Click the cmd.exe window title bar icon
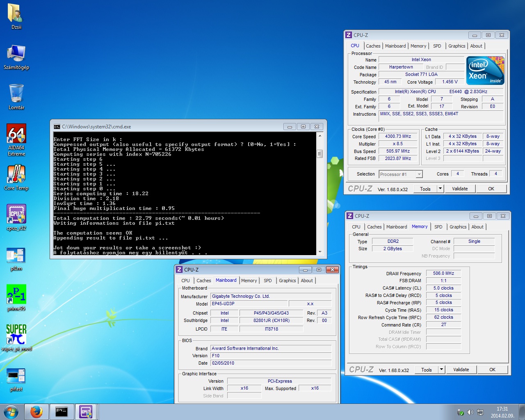The width and height of the screenshot is (525, 420). (x=57, y=127)
